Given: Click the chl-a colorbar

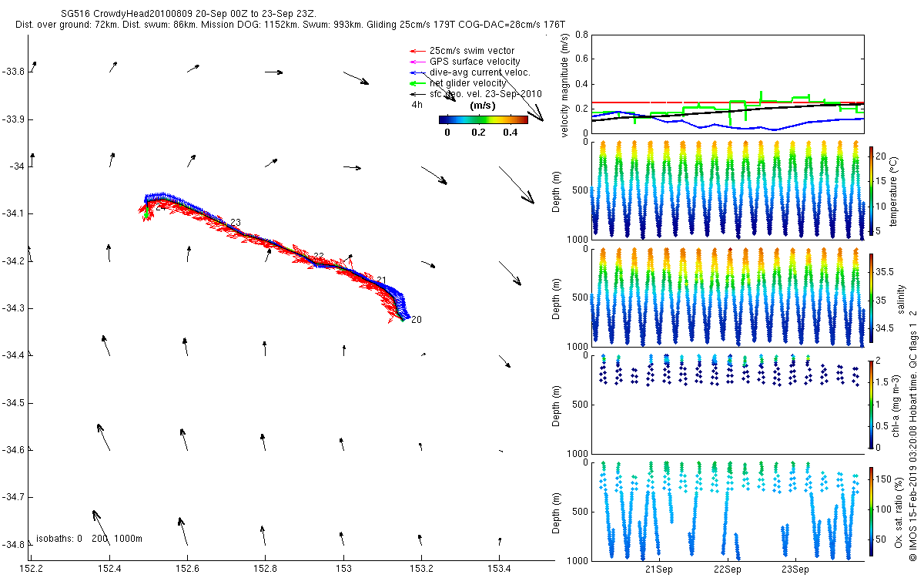Looking at the screenshot, I should 872,404.
